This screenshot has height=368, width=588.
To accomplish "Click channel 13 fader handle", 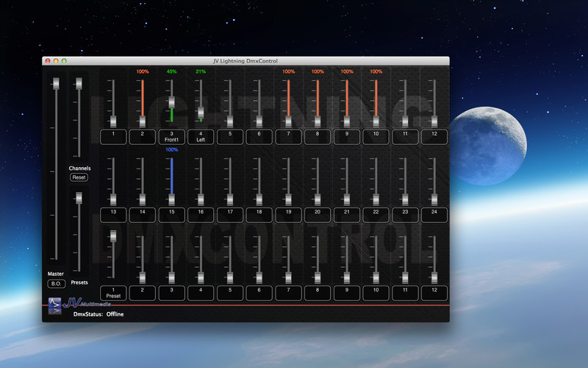I will 113,199.
